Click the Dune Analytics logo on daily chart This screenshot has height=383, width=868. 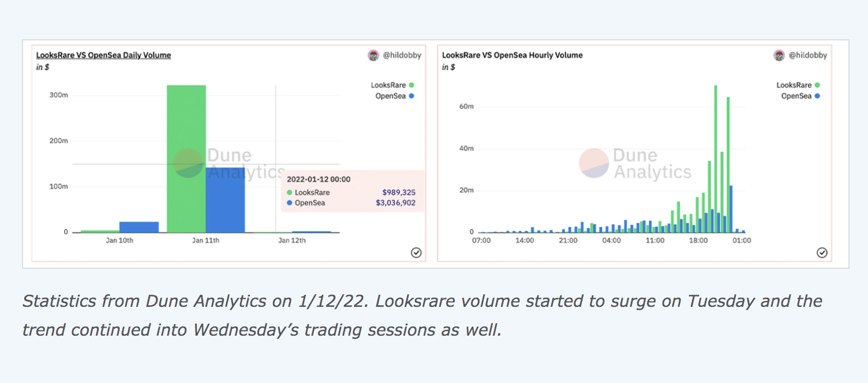point(188,163)
